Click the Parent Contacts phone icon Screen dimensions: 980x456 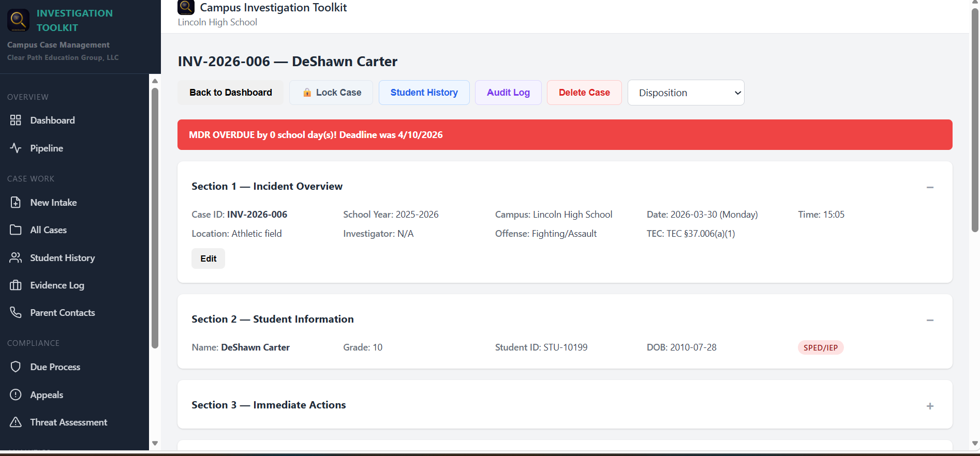tap(16, 313)
